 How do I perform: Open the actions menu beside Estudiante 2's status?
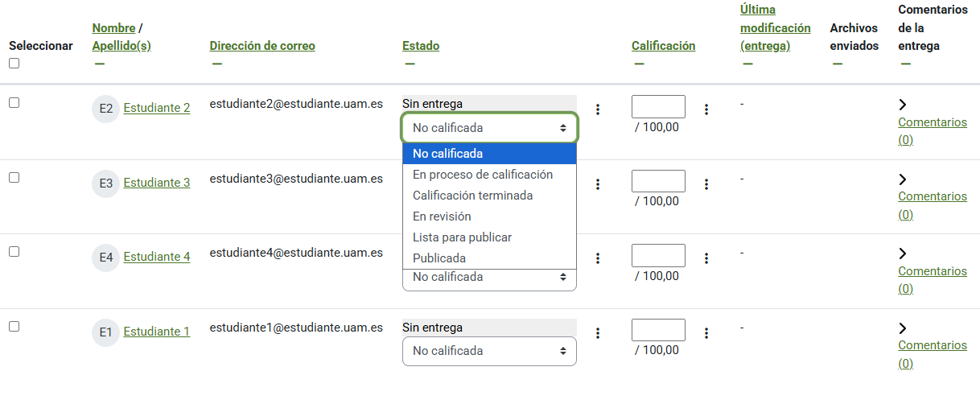pos(597,109)
